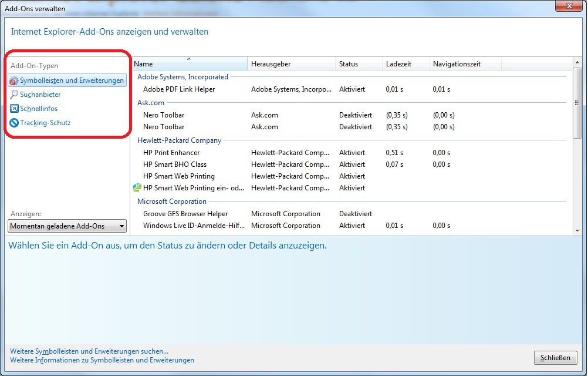Select Symbolleisten und Erweiterungen type
Image resolution: width=588 pixels, height=376 pixels.
pos(67,80)
